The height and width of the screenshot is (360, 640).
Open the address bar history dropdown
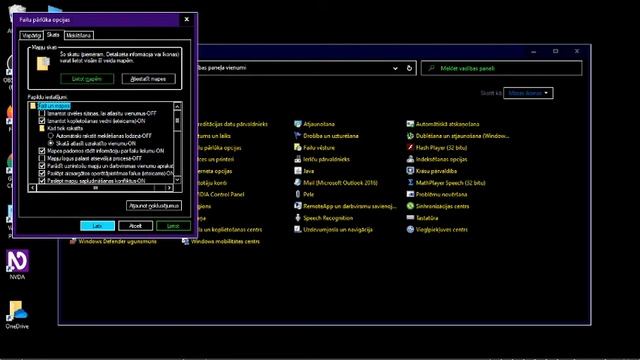click(395, 68)
